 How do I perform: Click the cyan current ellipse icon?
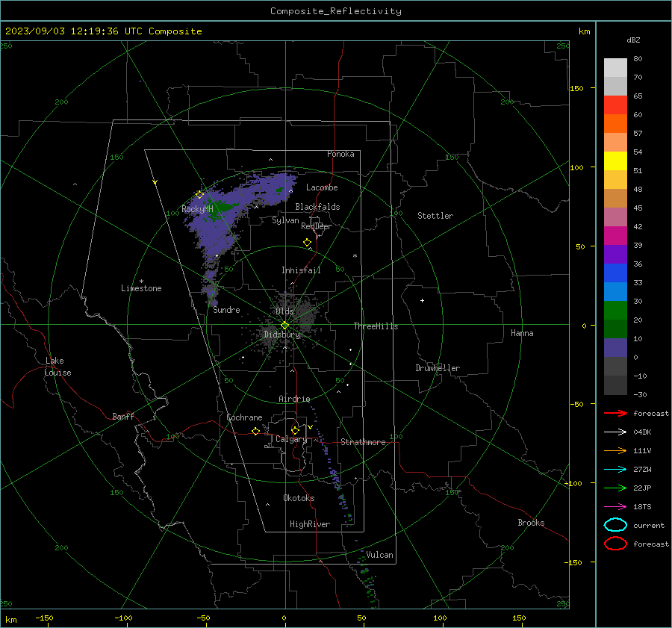(615, 525)
